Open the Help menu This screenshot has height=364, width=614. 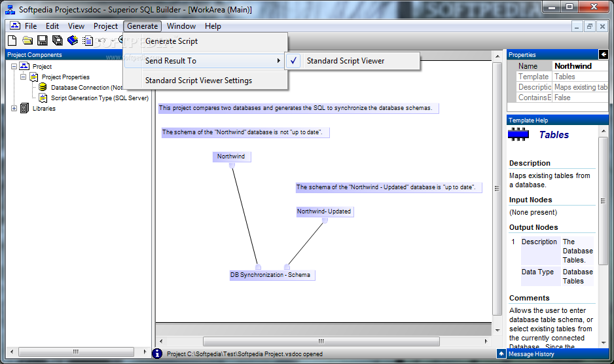click(x=213, y=26)
